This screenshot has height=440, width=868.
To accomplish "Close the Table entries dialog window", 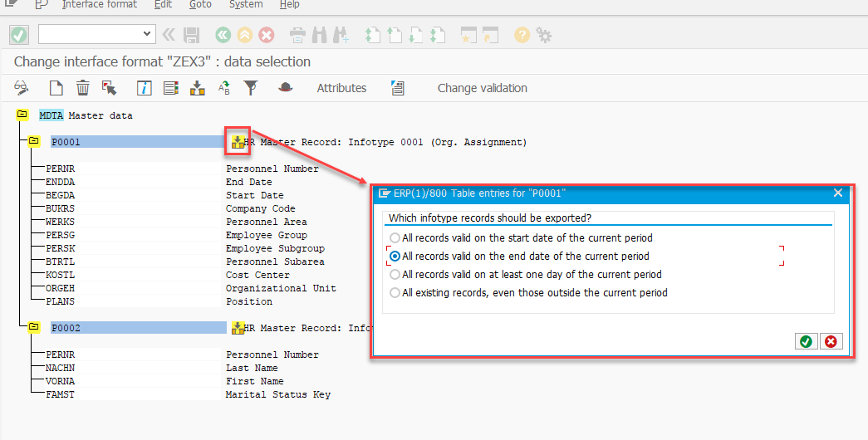I will (838, 193).
